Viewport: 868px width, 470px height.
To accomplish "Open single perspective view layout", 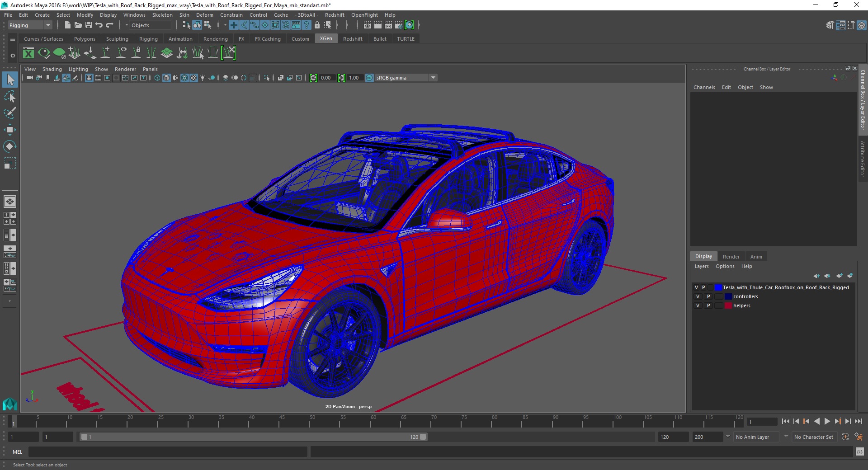I will pos(10,202).
